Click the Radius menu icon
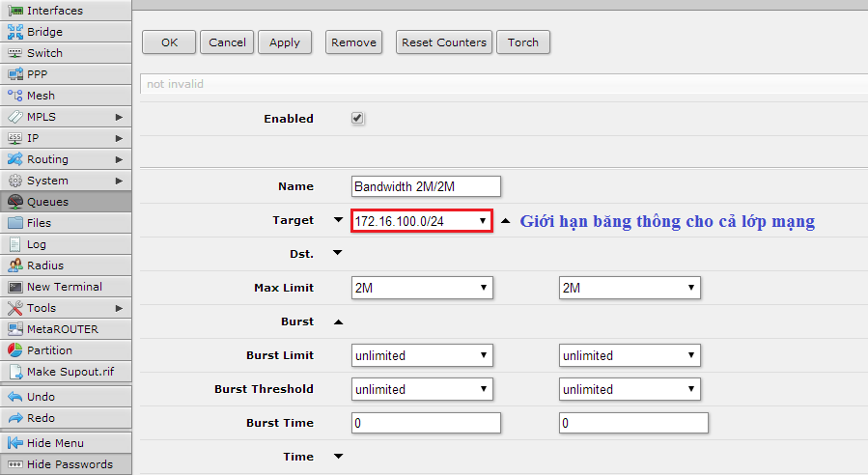Viewport: 868px width, 475px height. click(x=15, y=265)
